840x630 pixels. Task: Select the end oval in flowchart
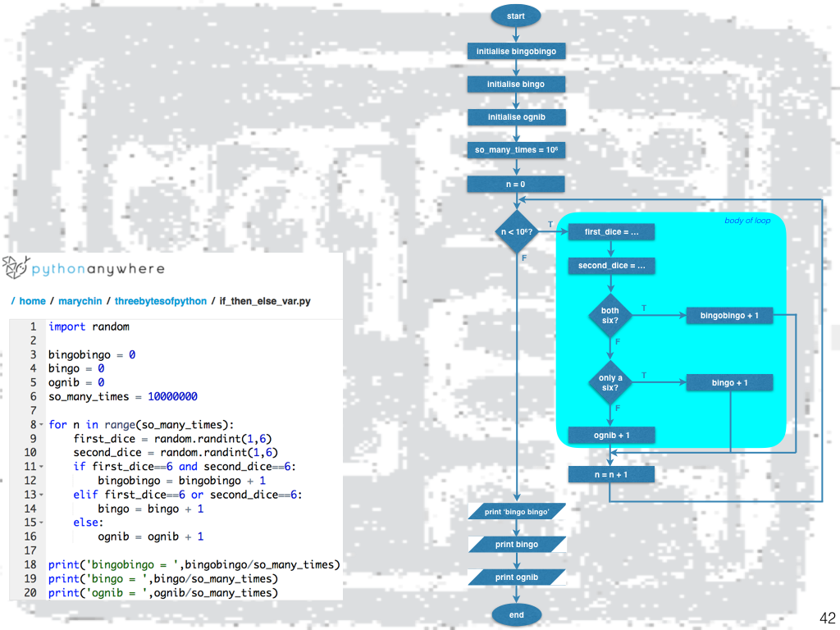pyautogui.click(x=516, y=614)
